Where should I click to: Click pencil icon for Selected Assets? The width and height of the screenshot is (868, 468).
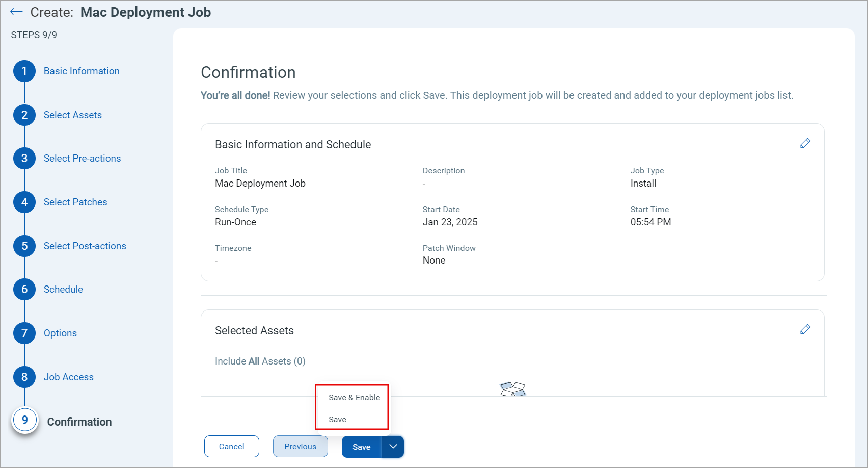[x=805, y=329]
